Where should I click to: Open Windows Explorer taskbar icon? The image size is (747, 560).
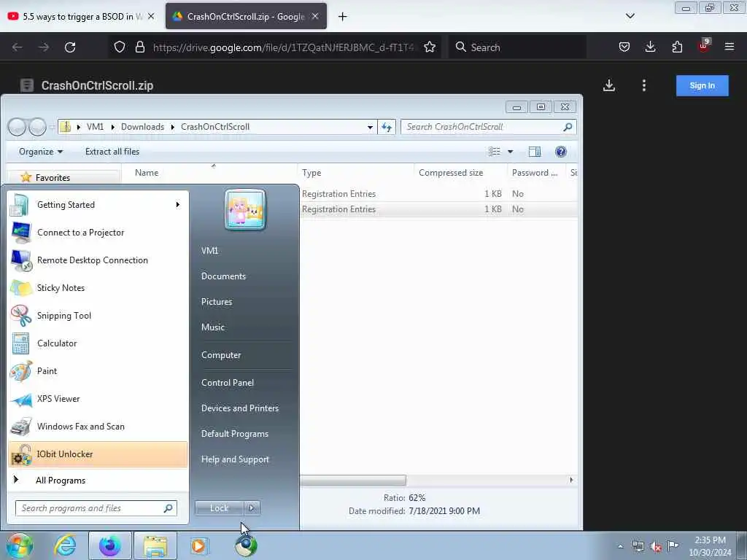coord(155,545)
